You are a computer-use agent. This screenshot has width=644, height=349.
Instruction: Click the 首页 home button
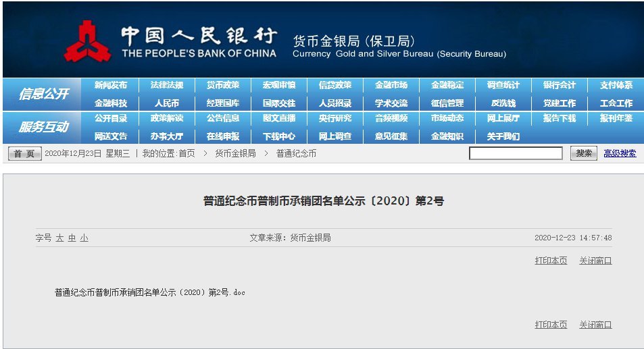click(24, 153)
